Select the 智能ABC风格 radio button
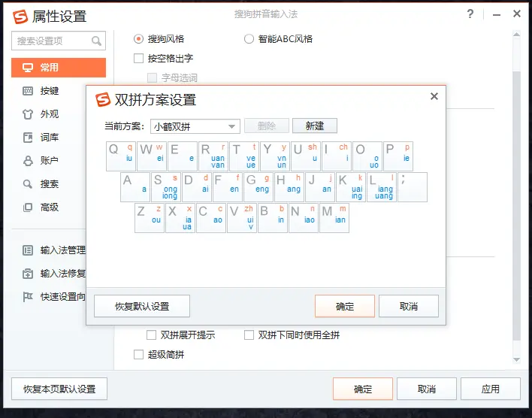This screenshot has height=418, width=532. point(249,38)
